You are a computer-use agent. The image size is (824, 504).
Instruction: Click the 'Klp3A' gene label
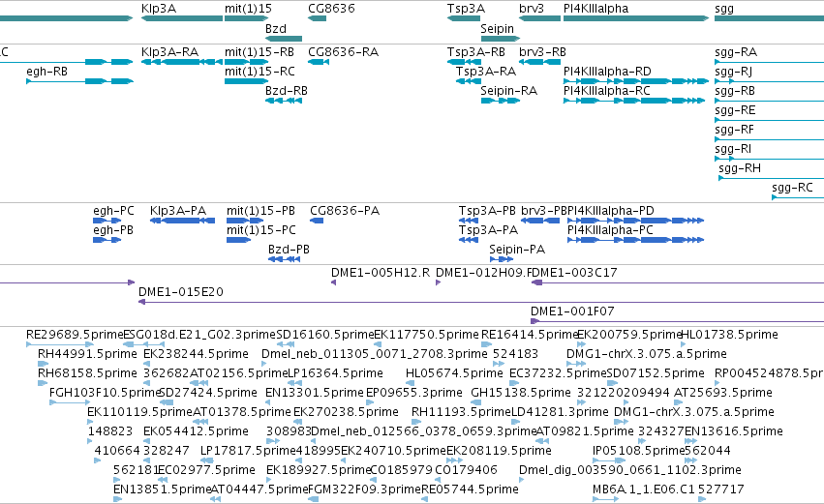pyautogui.click(x=159, y=9)
